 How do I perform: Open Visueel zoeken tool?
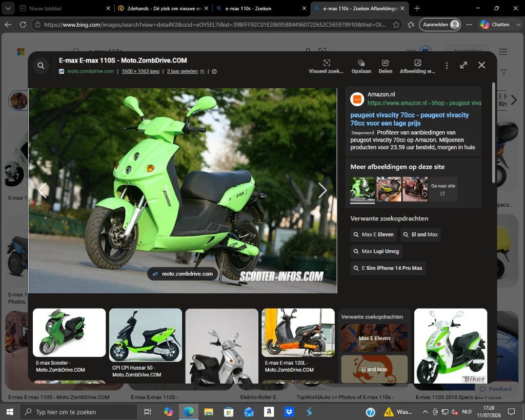[x=326, y=66]
